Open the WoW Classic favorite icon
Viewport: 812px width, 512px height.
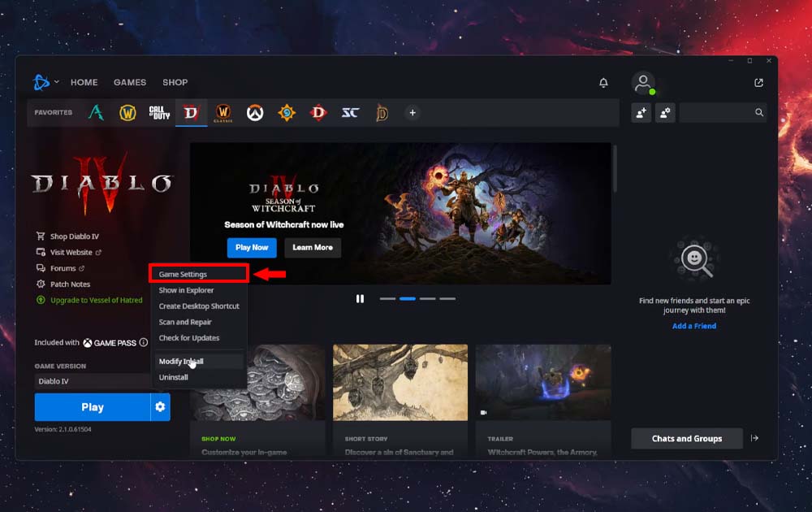click(223, 112)
